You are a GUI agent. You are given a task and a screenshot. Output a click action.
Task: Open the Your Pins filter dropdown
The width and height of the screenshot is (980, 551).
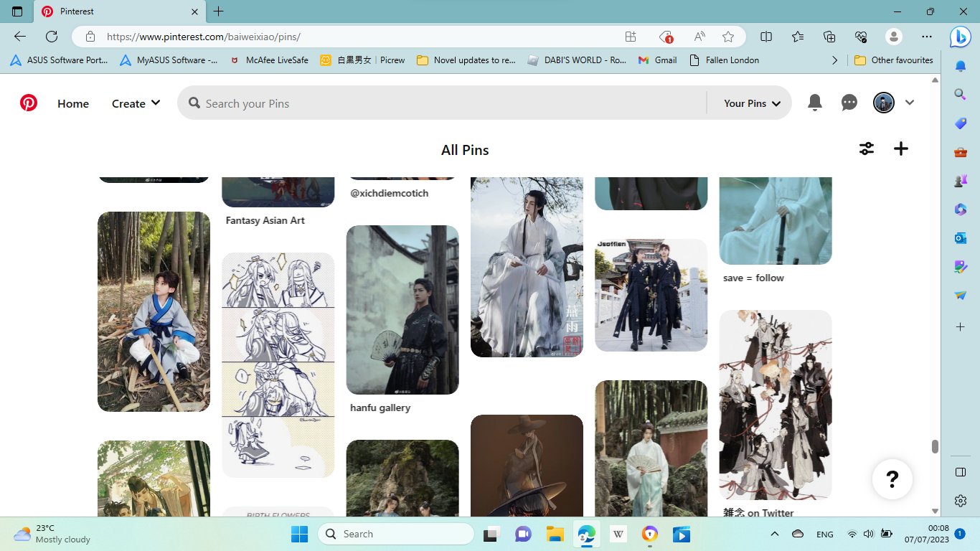(x=751, y=103)
